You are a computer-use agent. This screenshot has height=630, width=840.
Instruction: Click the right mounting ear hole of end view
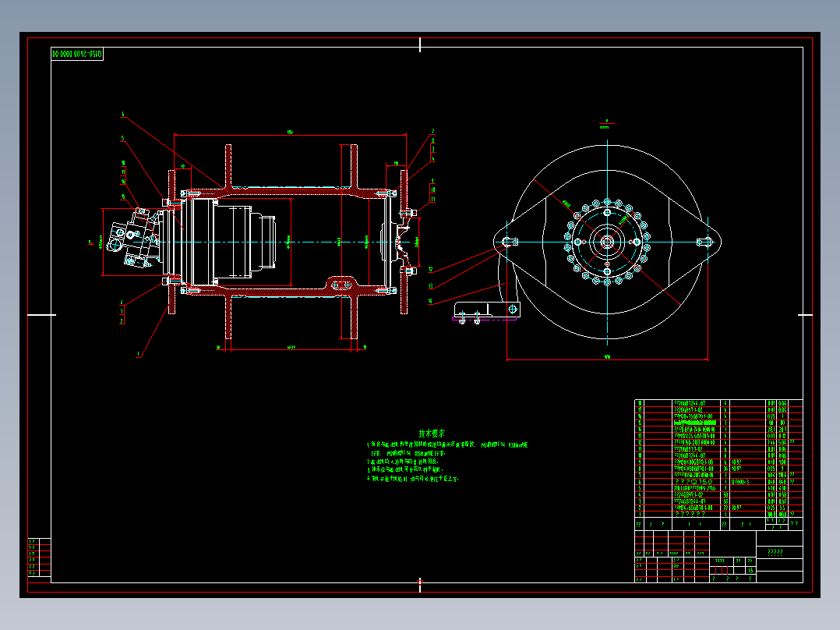click(707, 242)
